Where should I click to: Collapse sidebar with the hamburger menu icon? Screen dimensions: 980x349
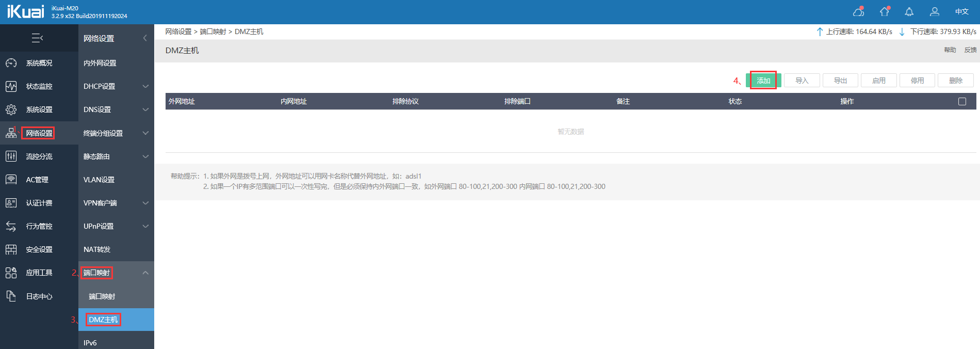(37, 38)
